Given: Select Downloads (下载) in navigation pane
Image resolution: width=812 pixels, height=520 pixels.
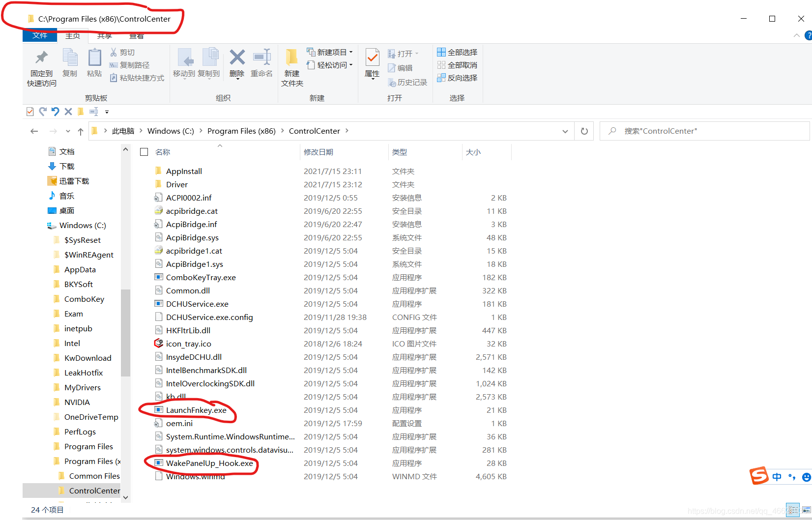Looking at the screenshot, I should coord(67,166).
